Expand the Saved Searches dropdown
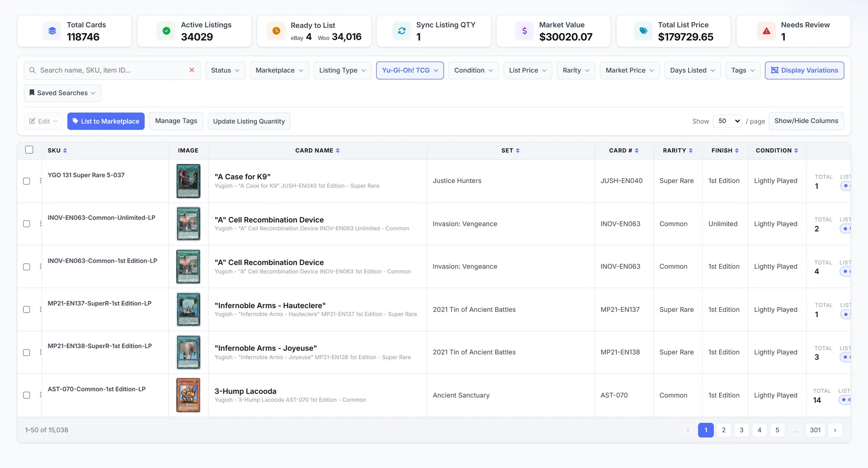The height and width of the screenshot is (468, 868). coord(63,93)
